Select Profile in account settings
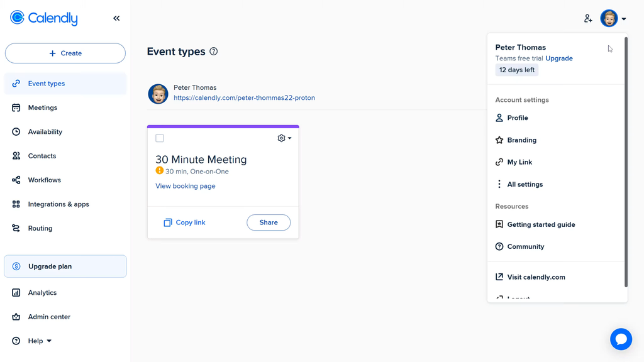Image resolution: width=644 pixels, height=362 pixels. coord(517,118)
